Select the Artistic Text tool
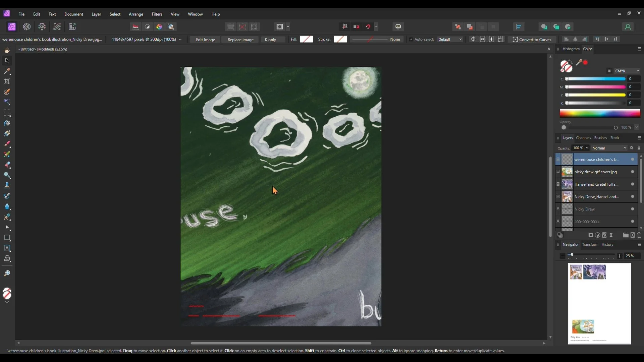The height and width of the screenshot is (362, 644). pyautogui.click(x=7, y=248)
